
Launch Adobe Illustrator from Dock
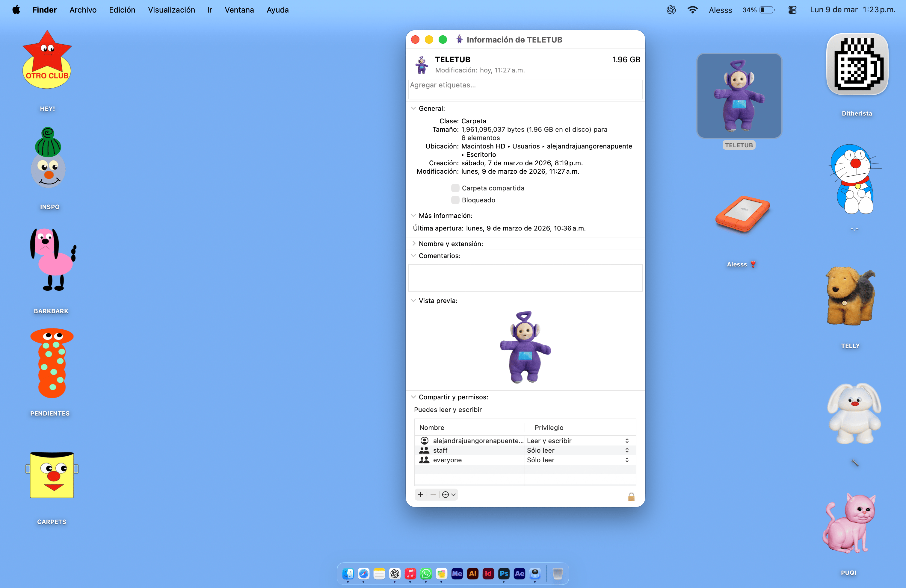(473, 574)
